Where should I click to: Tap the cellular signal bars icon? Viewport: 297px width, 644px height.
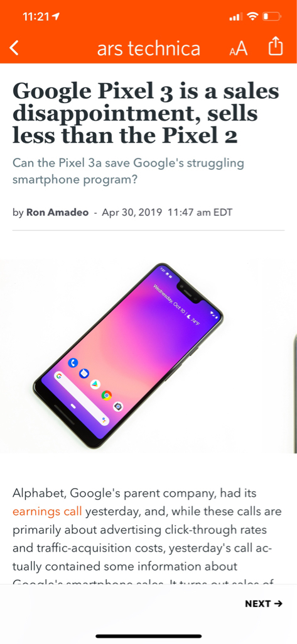236,17
